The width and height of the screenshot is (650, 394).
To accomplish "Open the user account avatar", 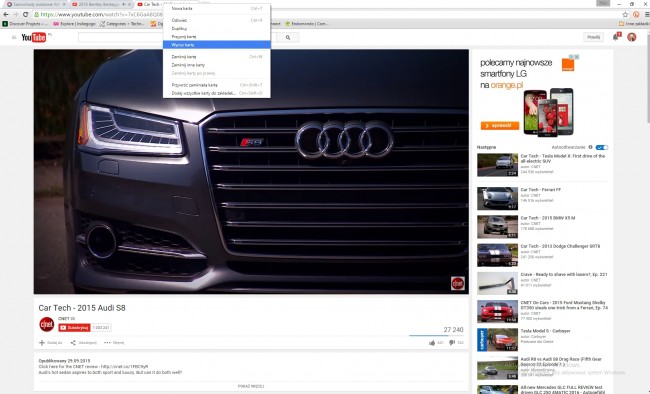I will (x=631, y=37).
